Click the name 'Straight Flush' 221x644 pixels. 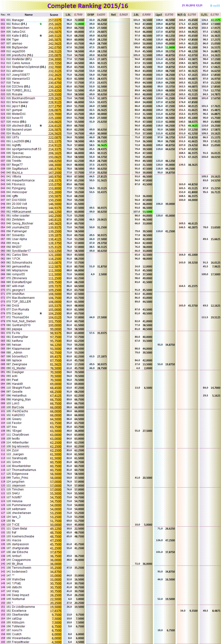[x=21, y=388]
